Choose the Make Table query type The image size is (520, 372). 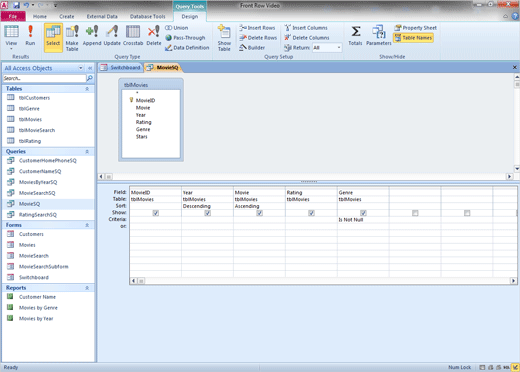pyautogui.click(x=72, y=38)
